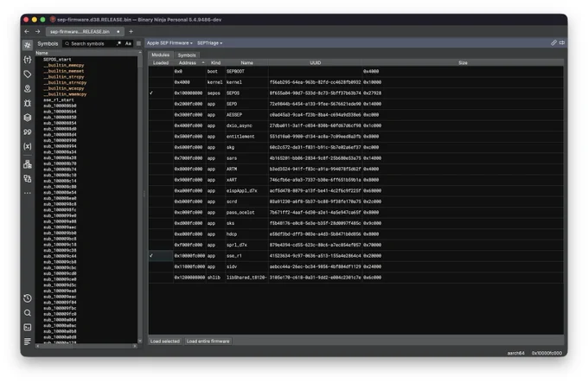Close the sep-firmware file tab dot
The width and height of the screenshot is (588, 384).
click(x=118, y=31)
